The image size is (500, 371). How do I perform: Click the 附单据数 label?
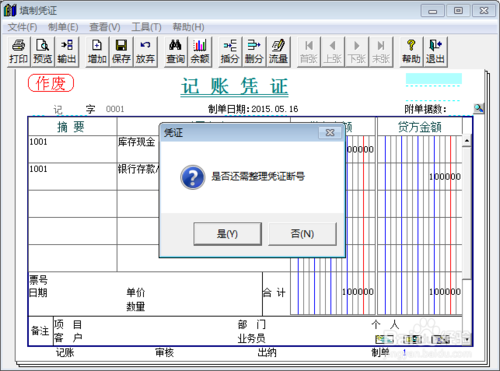(425, 109)
